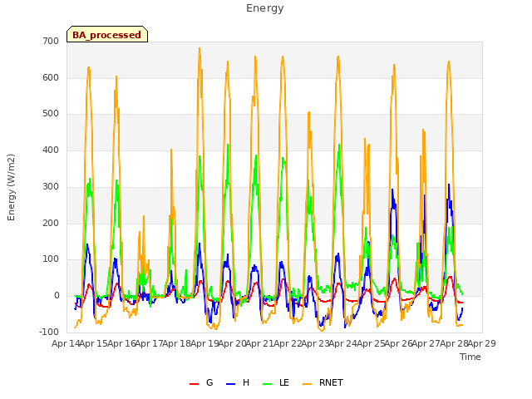Click the Apr 22 x-axis tick label
532x399 pixels.
coord(288,343)
